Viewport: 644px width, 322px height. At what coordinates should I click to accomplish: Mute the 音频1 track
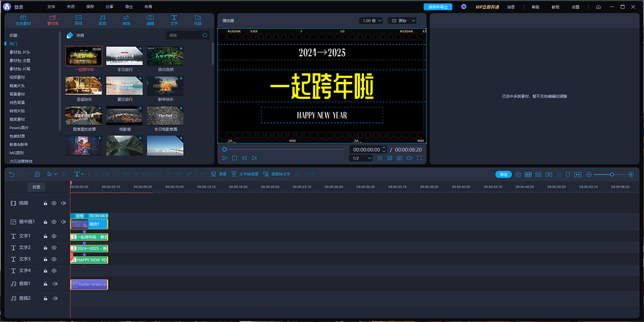tap(54, 283)
